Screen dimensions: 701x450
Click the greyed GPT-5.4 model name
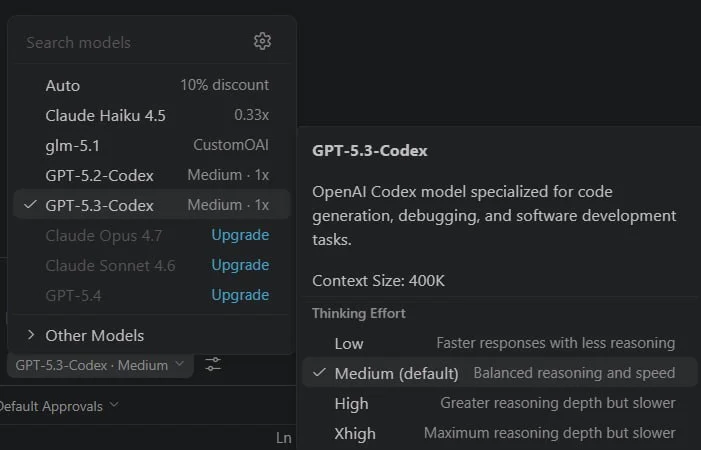(73, 295)
